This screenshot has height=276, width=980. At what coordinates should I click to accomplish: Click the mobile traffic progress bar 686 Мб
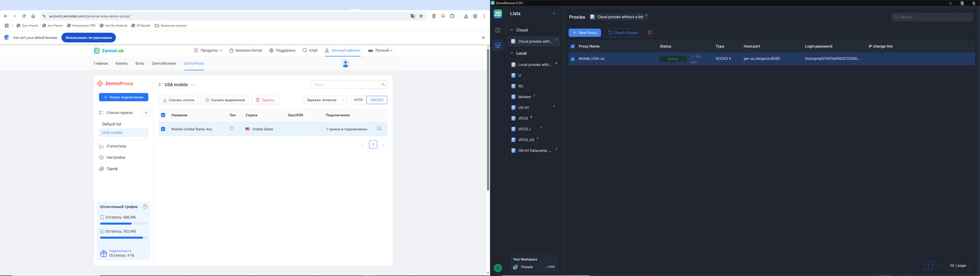(x=124, y=223)
